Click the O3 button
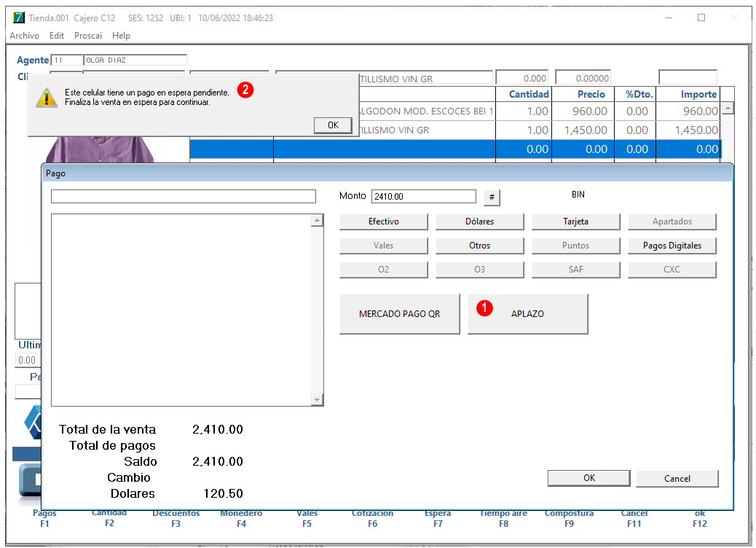 [x=480, y=270]
